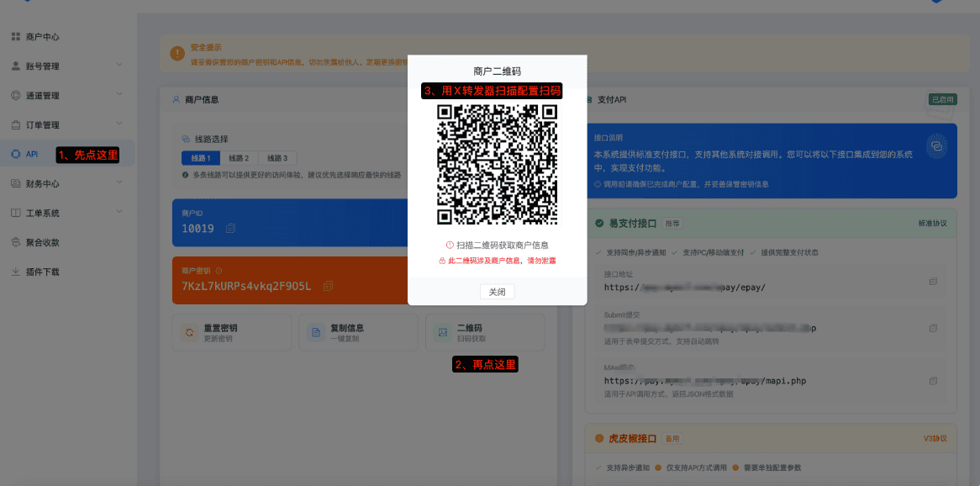Click the 扫描二维码获取商户信息 text
The height and width of the screenshot is (486, 980).
503,246
